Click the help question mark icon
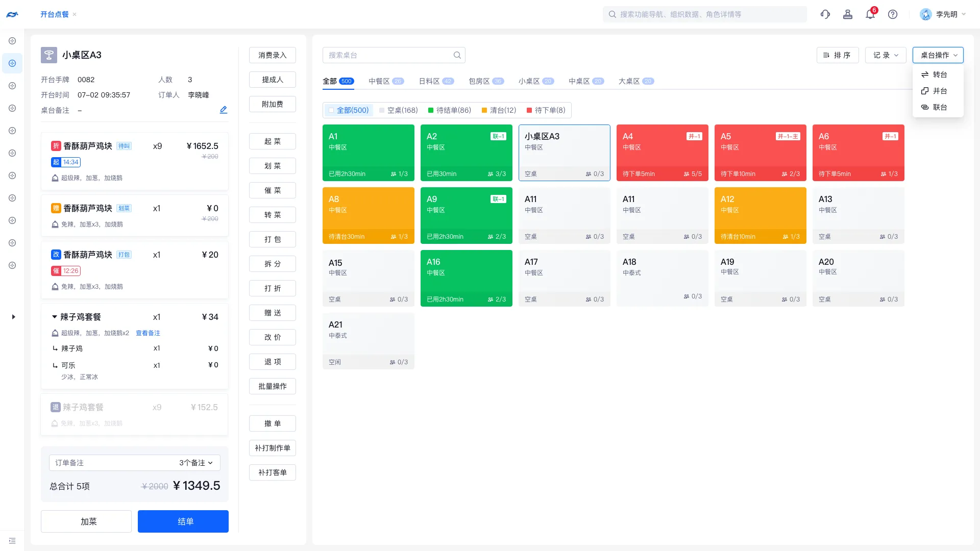This screenshot has width=980, height=551. coord(893,14)
